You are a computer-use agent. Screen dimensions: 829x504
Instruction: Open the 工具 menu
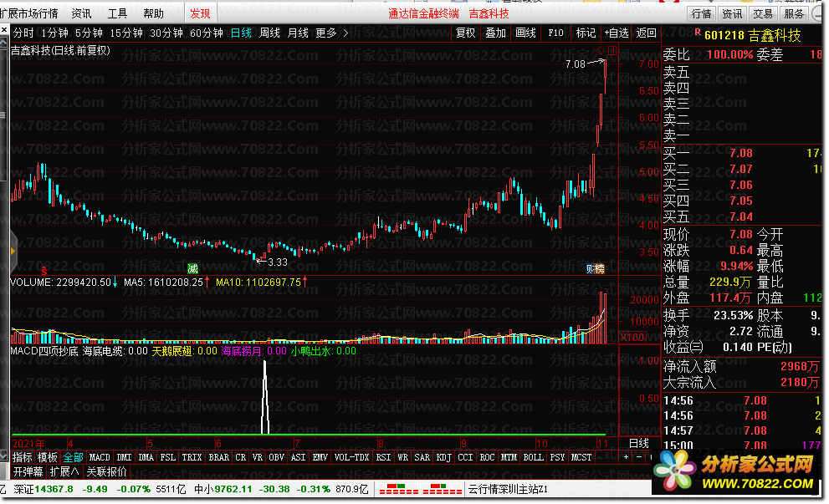click(117, 13)
